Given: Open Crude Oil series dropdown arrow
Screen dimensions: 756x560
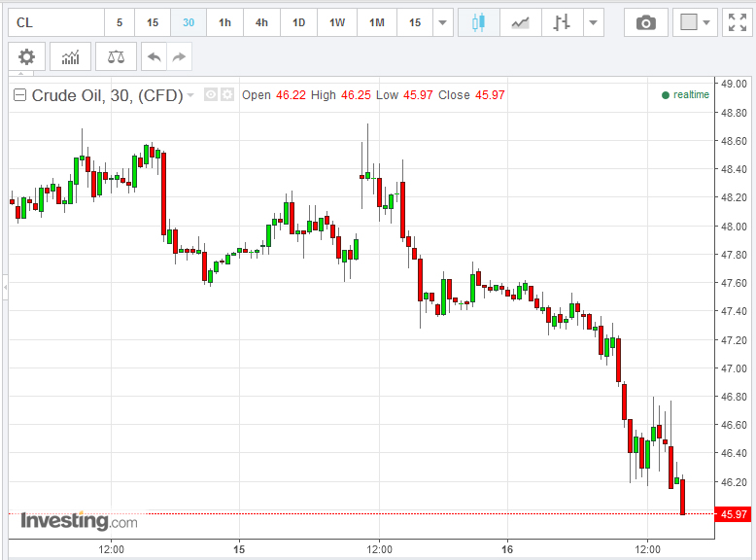Looking at the screenshot, I should [190, 95].
